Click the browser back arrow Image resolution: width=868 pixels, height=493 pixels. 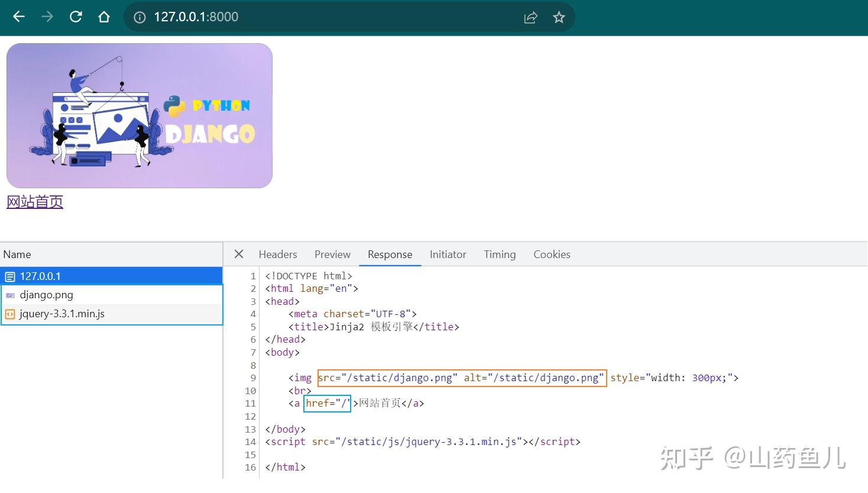pyautogui.click(x=19, y=17)
